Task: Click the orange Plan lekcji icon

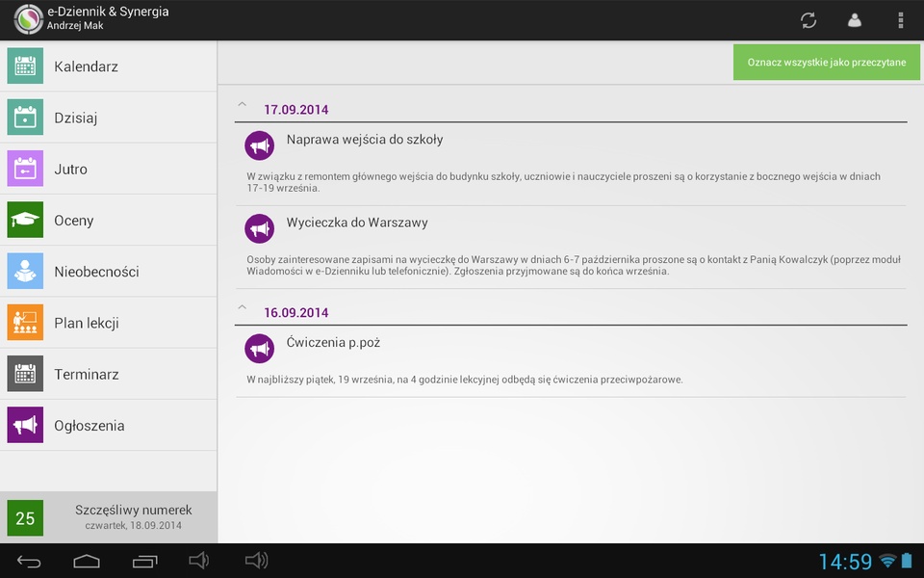Action: pos(25,323)
